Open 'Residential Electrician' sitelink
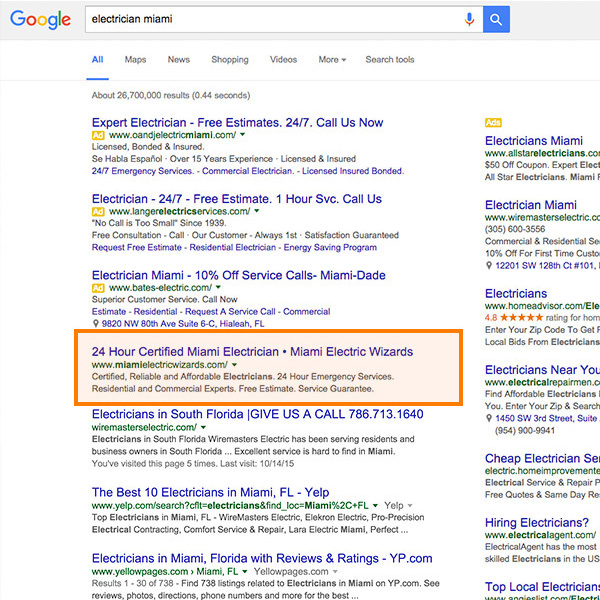This screenshot has height=600, width=600. point(233,248)
